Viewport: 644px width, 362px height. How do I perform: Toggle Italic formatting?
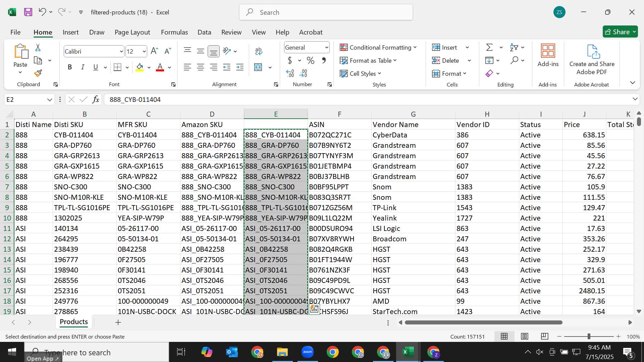coord(83,67)
